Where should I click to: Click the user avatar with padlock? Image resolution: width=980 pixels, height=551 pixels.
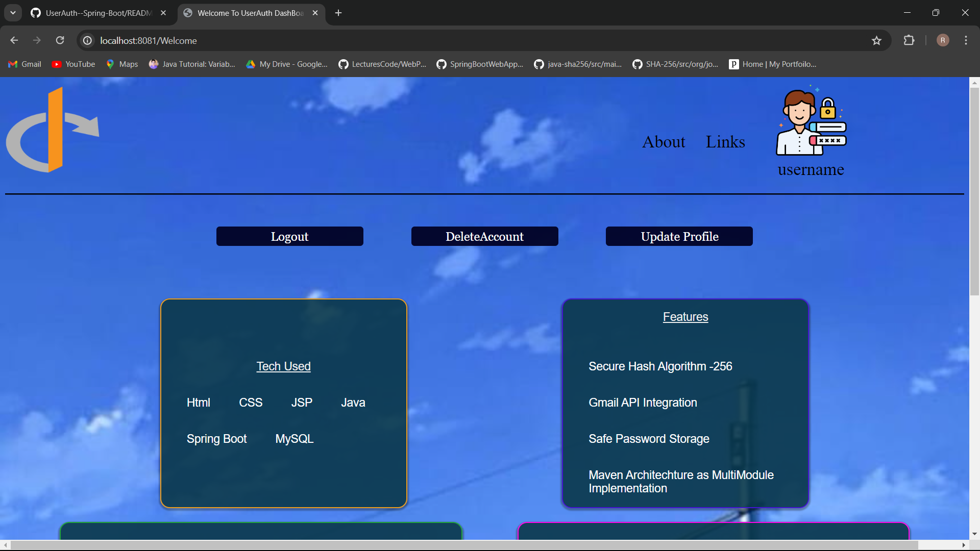tap(811, 122)
